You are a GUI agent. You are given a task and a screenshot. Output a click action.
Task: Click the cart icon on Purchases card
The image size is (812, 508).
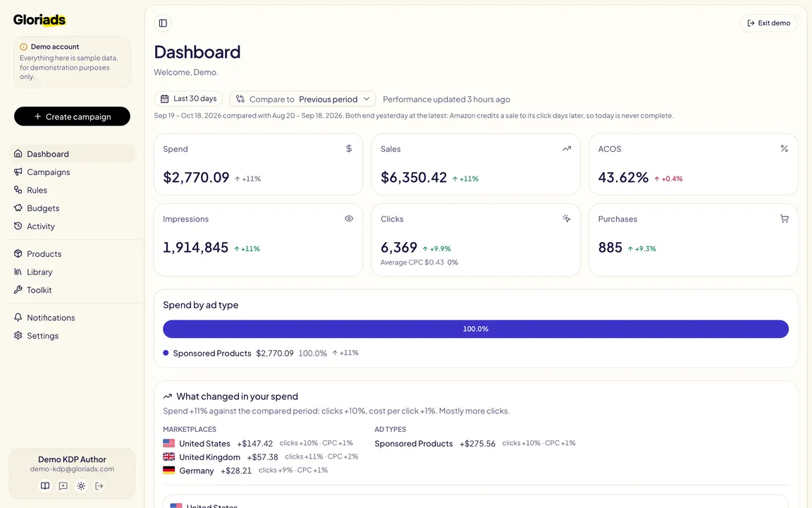(x=784, y=219)
